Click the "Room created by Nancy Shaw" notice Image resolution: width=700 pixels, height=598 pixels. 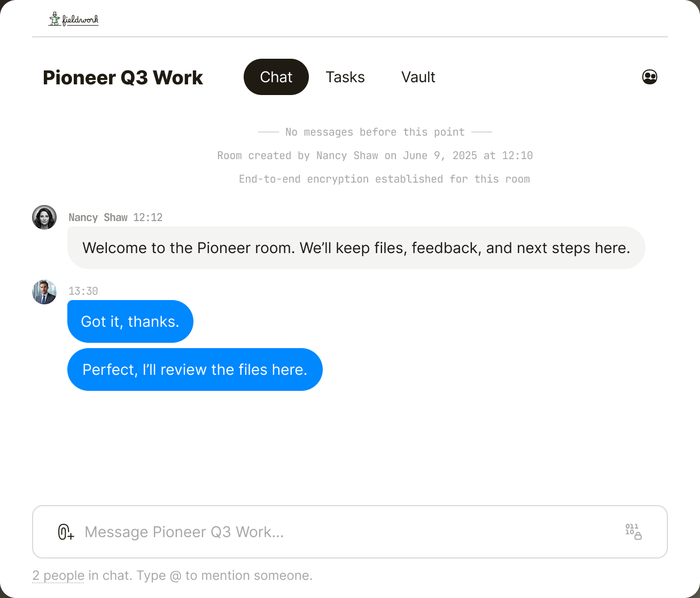coord(375,155)
